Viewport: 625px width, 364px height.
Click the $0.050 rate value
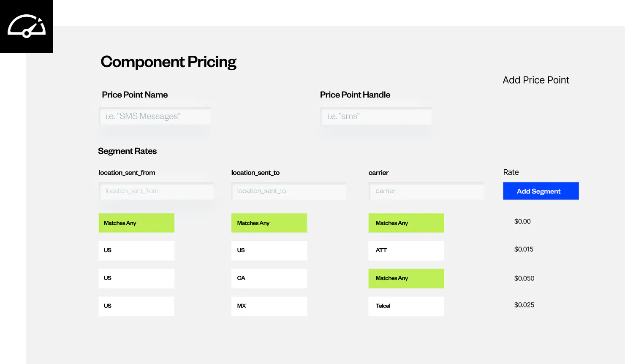(524, 278)
